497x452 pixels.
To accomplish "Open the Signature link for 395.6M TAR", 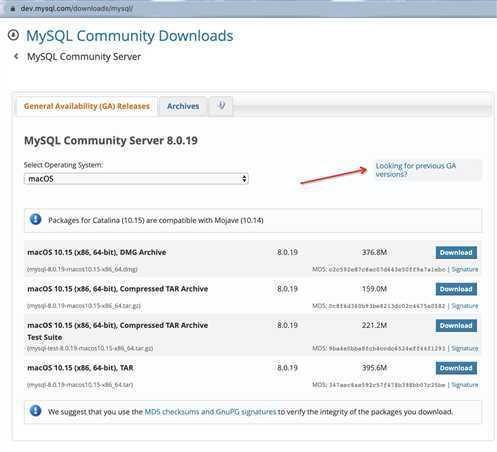I will coord(465,385).
